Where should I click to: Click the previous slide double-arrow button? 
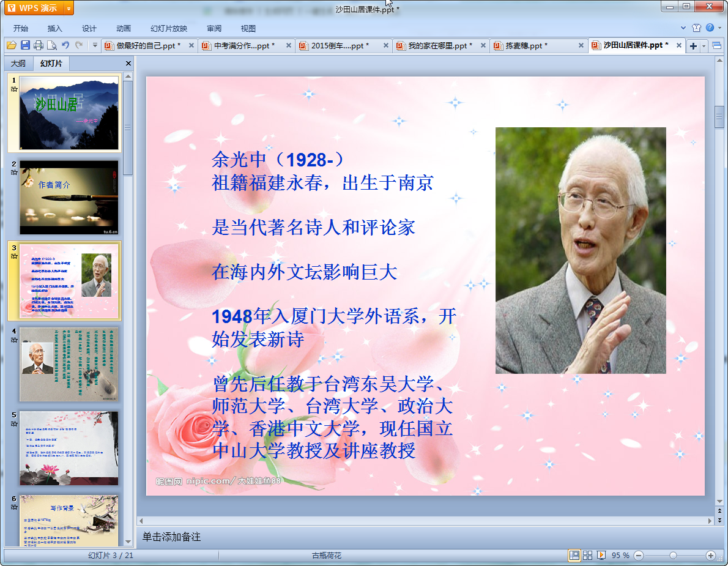(719, 511)
